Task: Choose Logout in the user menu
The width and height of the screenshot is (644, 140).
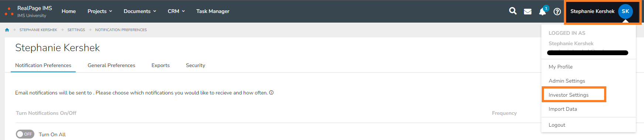Action: tap(557, 125)
